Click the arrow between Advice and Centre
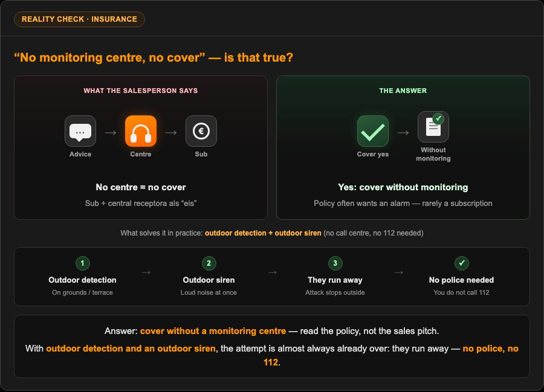 point(111,132)
